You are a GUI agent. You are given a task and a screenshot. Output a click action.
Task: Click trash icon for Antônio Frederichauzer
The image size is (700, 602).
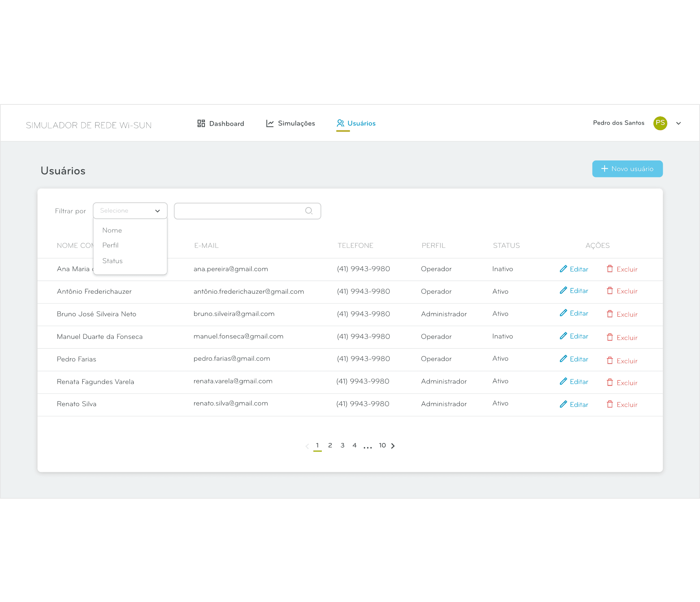click(x=610, y=291)
